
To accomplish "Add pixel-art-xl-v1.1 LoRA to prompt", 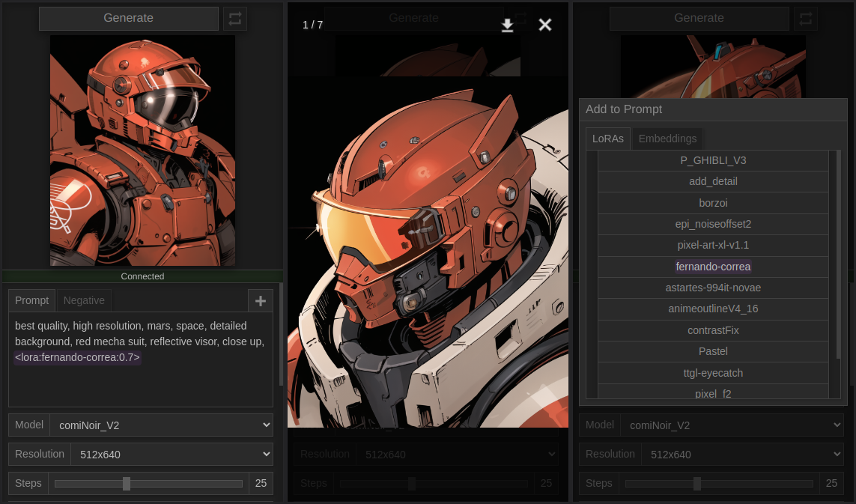I will pos(713,245).
